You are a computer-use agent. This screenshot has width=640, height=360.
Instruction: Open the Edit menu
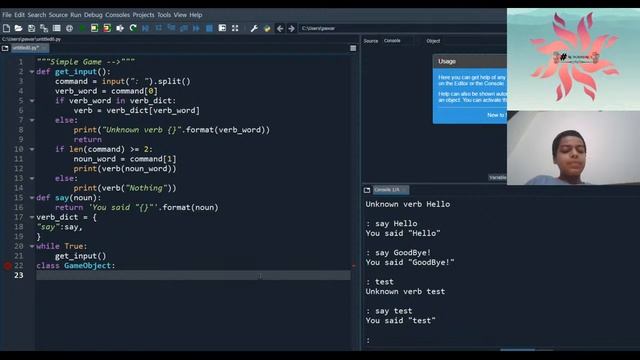(x=20, y=15)
